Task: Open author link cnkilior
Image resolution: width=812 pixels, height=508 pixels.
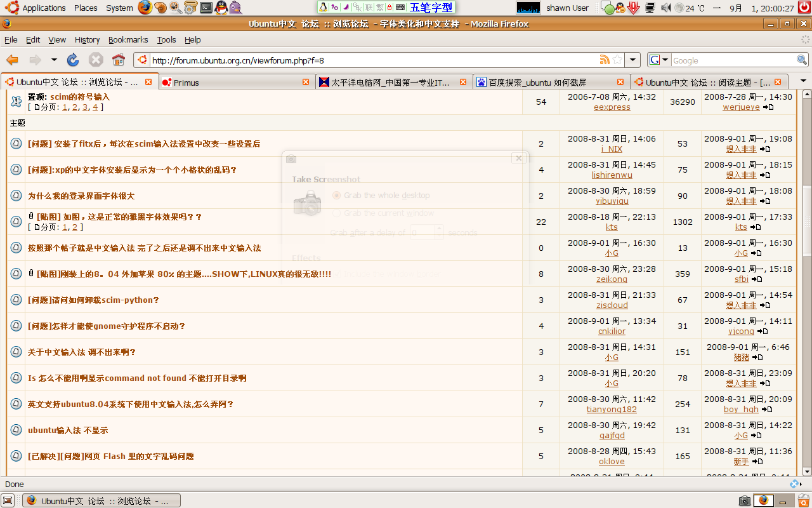Action: [x=612, y=331]
